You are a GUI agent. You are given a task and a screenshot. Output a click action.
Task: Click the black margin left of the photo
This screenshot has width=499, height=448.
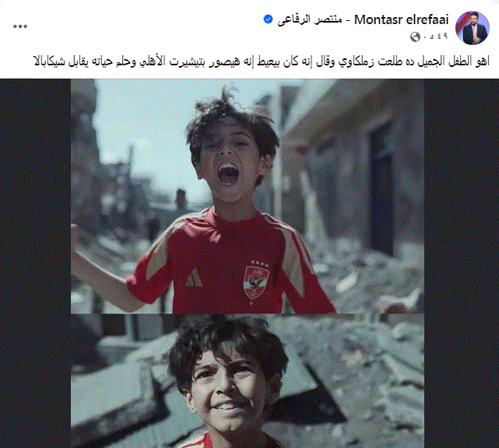click(35, 263)
